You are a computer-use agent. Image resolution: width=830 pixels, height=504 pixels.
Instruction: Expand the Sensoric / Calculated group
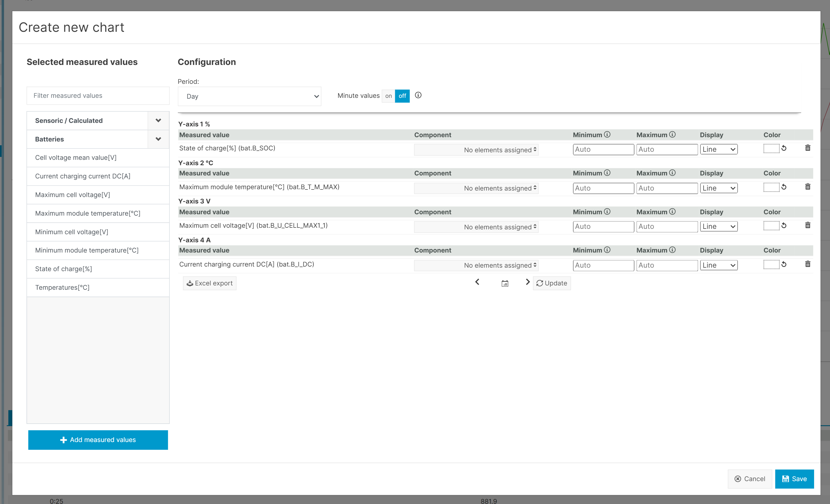click(158, 121)
